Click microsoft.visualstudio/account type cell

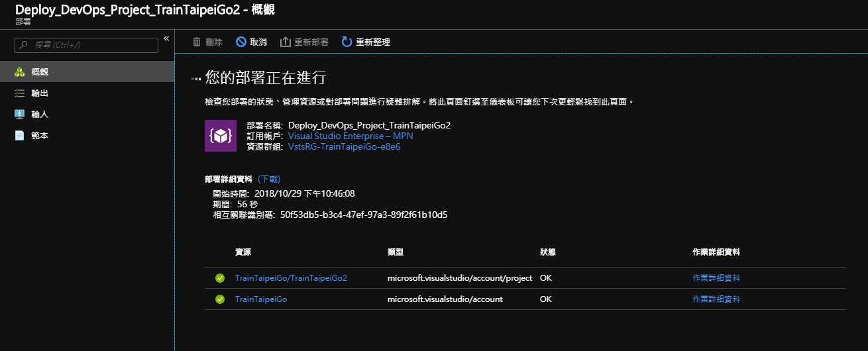click(445, 299)
